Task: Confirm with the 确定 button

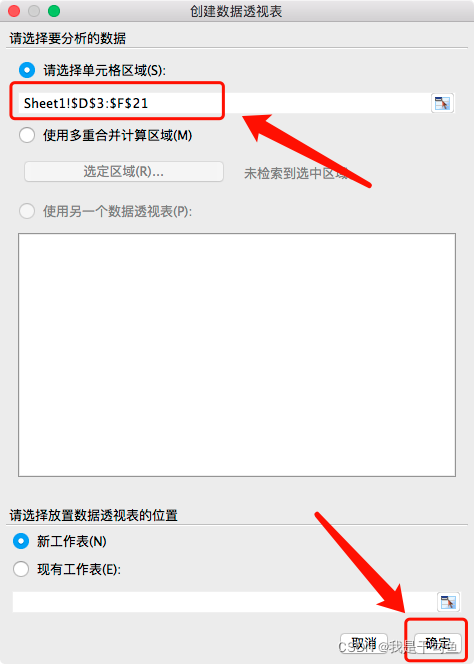Action: pos(438,644)
